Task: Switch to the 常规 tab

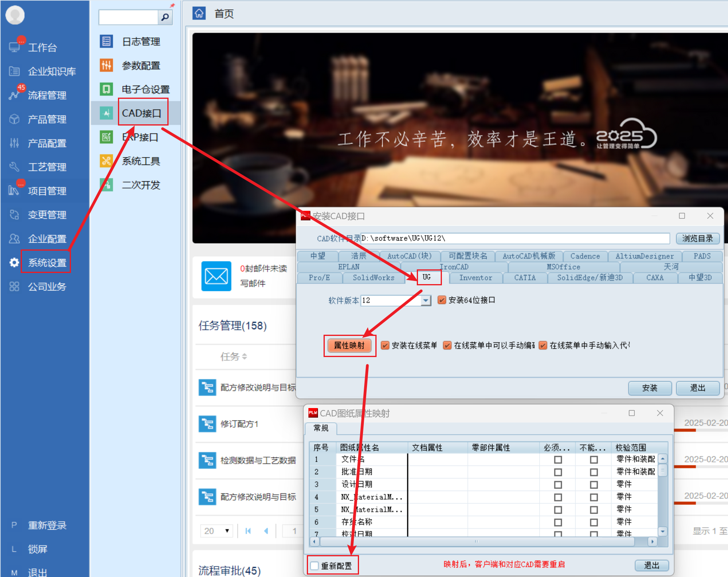Action: click(x=321, y=428)
